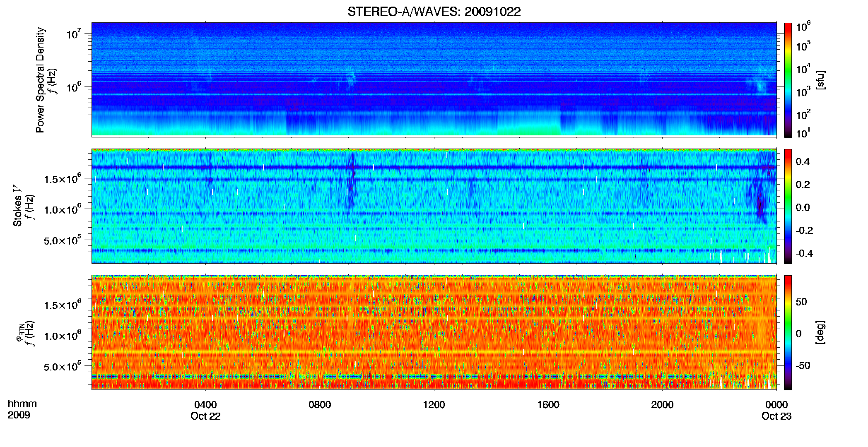Click the 10^7 frequency tick label

tap(74, 33)
